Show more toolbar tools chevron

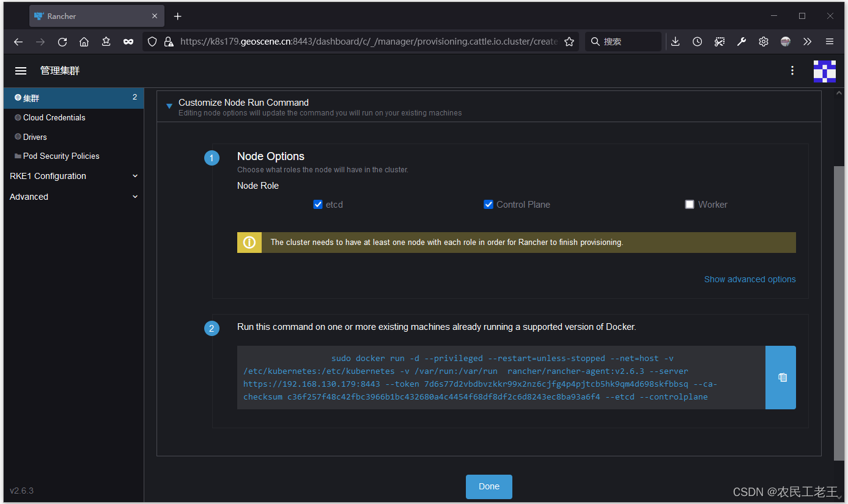[x=808, y=42]
